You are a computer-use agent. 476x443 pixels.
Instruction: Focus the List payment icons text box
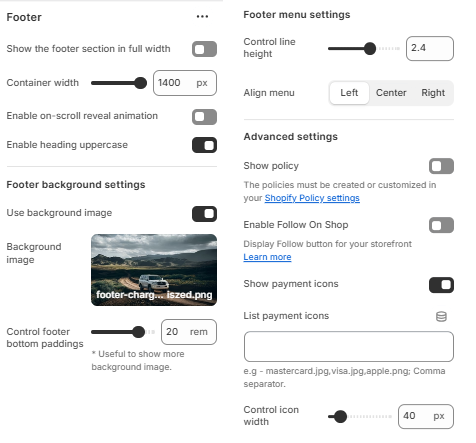[349, 347]
